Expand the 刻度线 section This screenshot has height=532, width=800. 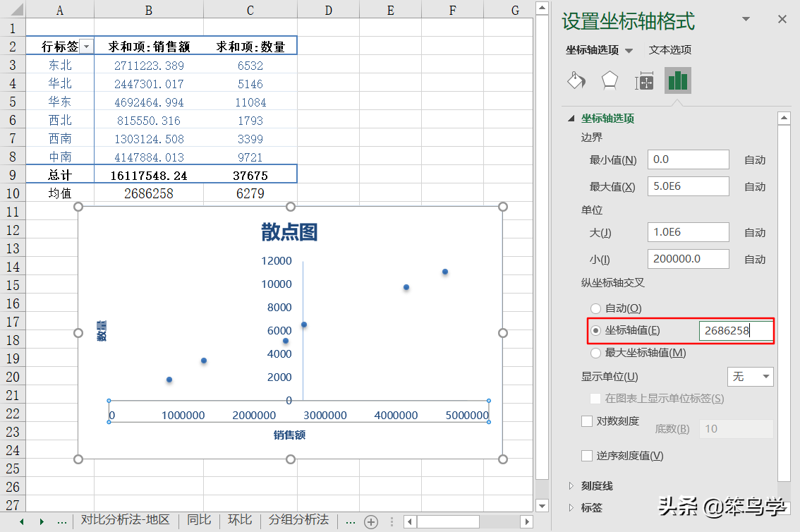(571, 485)
